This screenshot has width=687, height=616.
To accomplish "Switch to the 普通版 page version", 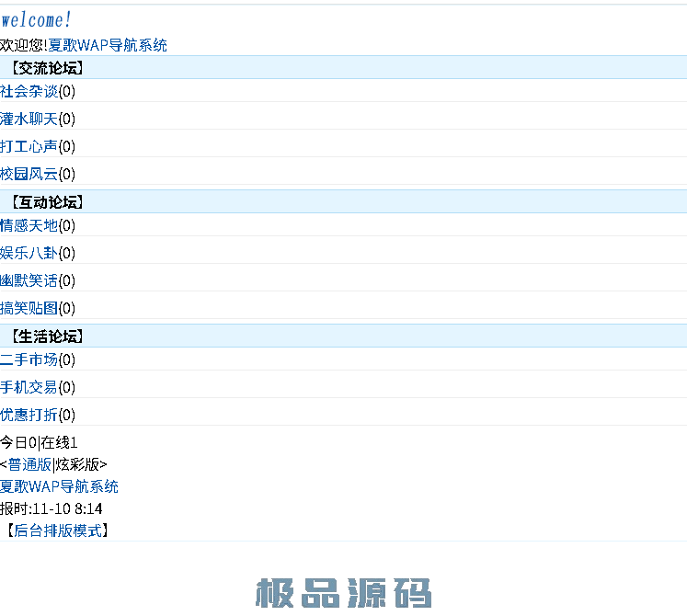I will pyautogui.click(x=29, y=464).
